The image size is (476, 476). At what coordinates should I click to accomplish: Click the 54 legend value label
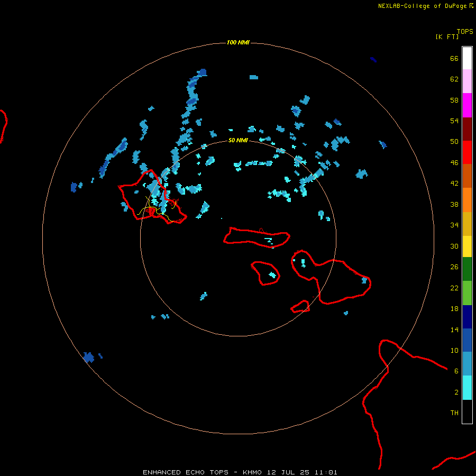(454, 121)
